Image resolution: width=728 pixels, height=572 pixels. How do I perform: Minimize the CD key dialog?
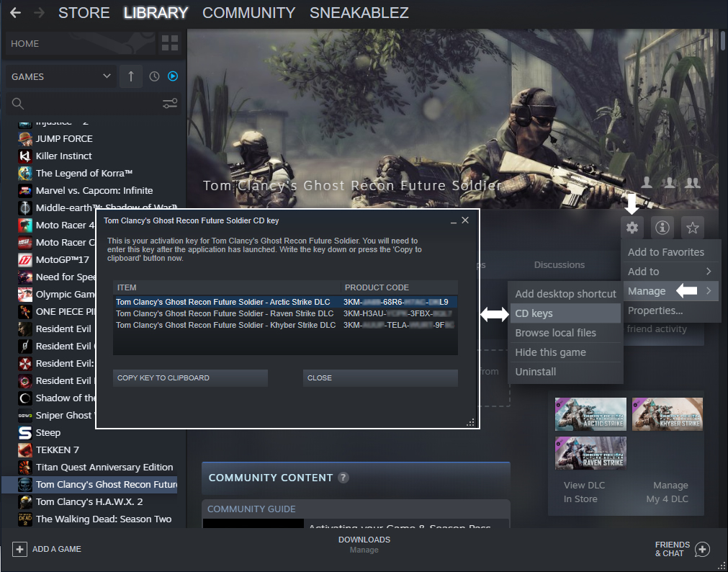click(453, 221)
